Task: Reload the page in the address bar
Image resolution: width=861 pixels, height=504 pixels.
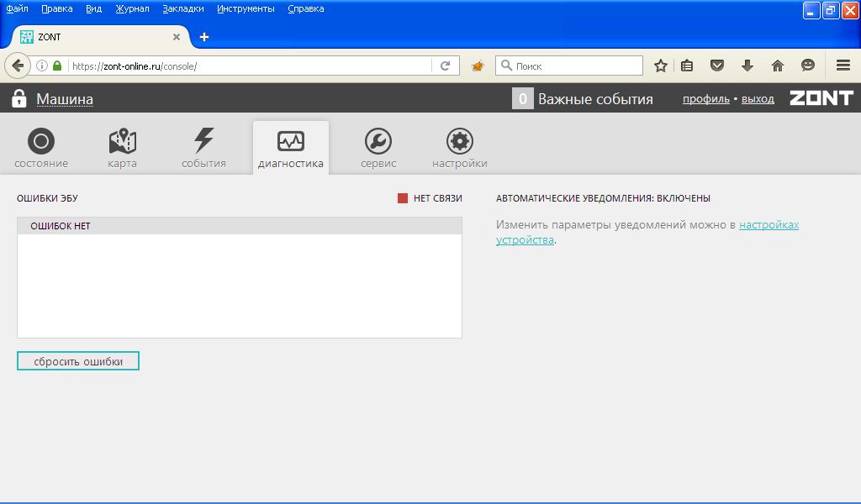Action: tap(446, 66)
